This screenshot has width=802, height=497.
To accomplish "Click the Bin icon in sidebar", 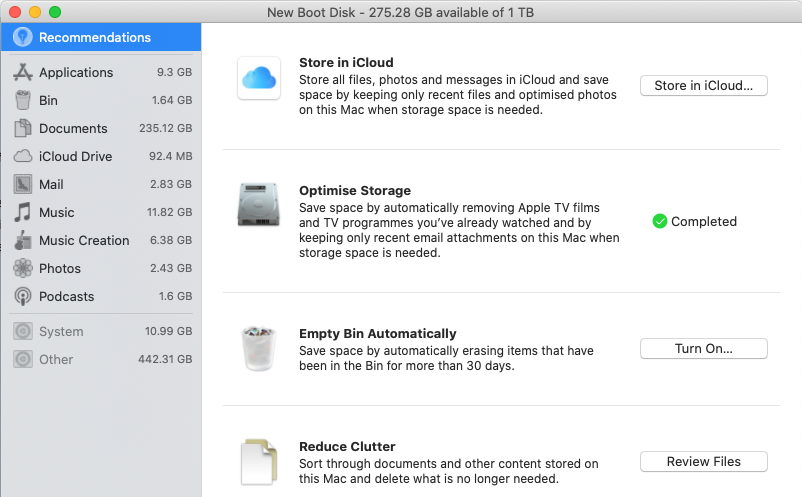I will click(x=23, y=100).
